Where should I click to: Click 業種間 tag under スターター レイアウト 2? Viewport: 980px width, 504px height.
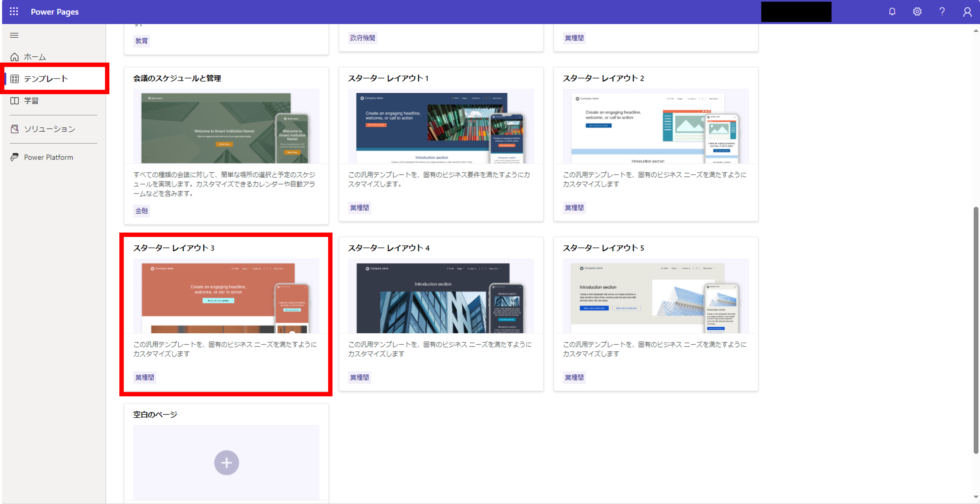point(574,208)
